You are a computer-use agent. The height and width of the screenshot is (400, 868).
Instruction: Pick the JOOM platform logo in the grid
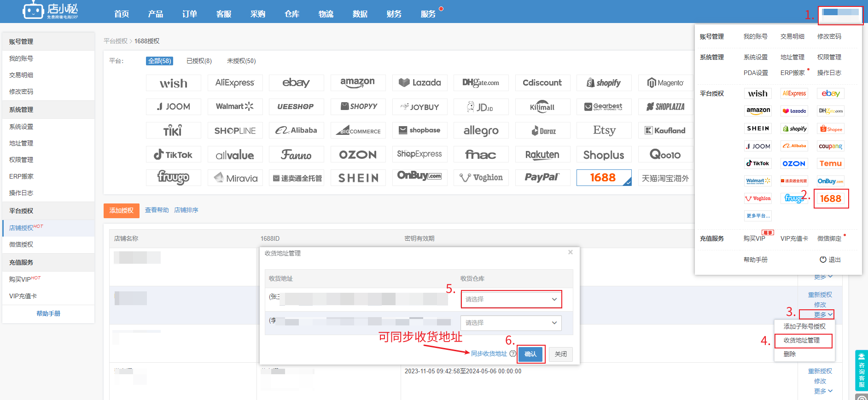coord(174,107)
